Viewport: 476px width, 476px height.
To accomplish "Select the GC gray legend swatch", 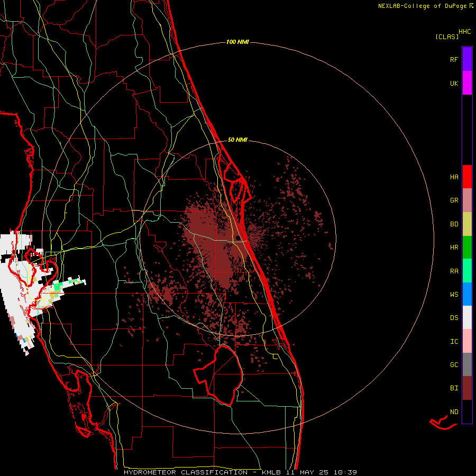I will [x=467, y=364].
